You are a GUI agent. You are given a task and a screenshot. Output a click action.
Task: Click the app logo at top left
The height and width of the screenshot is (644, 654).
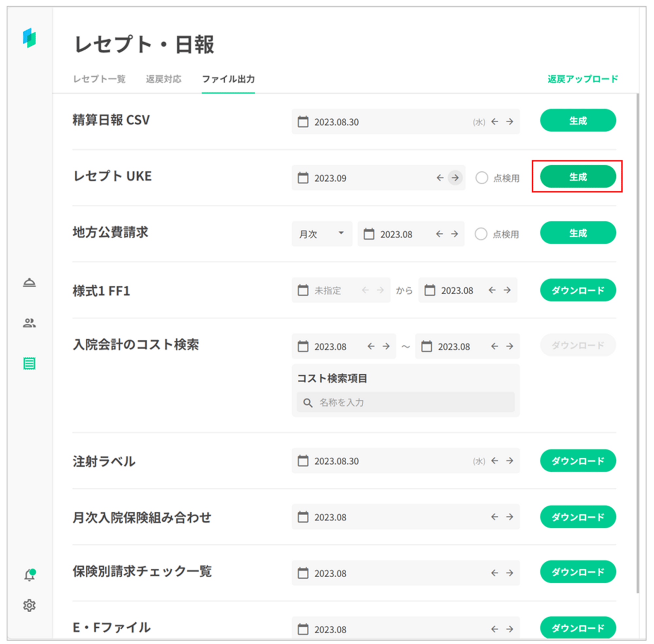tap(29, 38)
